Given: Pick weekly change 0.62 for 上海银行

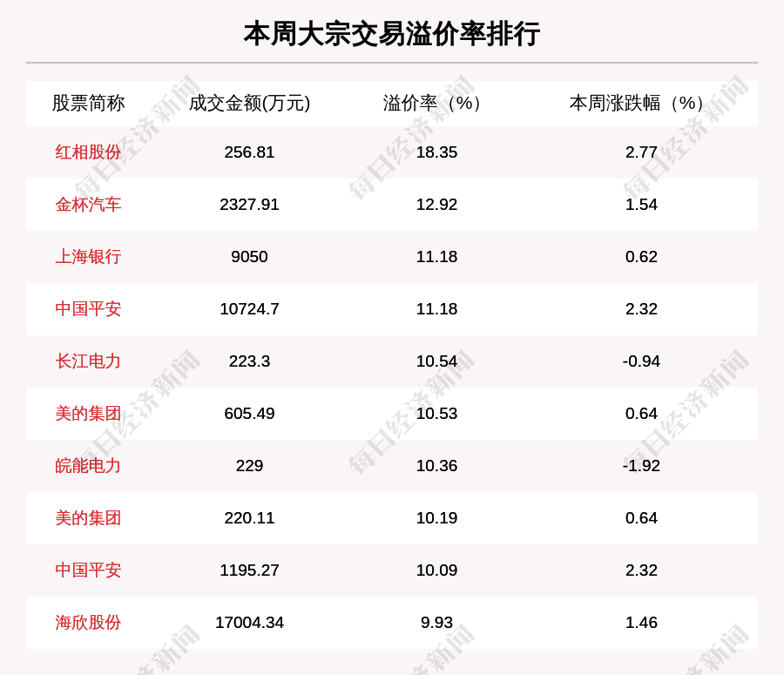Looking at the screenshot, I should tap(641, 256).
